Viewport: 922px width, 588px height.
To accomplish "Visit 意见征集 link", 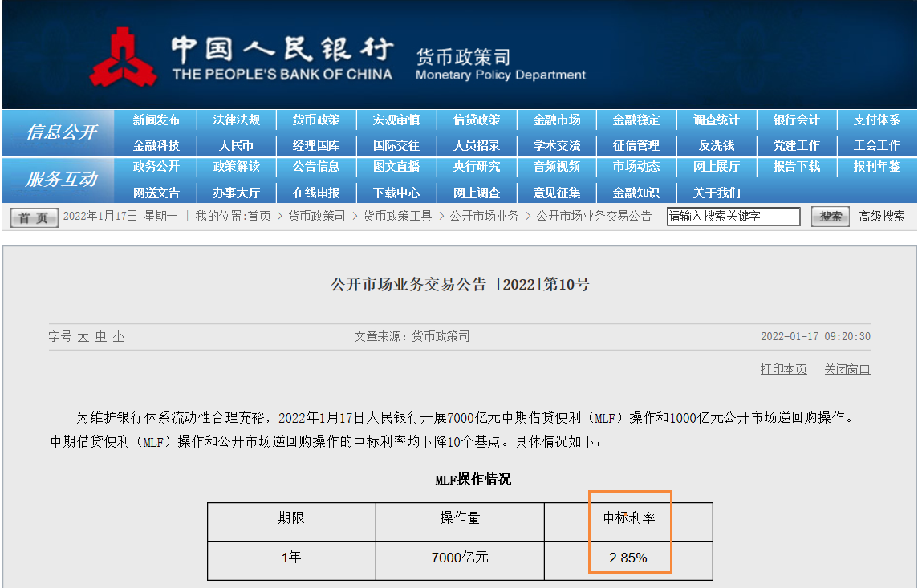I will pos(557,193).
